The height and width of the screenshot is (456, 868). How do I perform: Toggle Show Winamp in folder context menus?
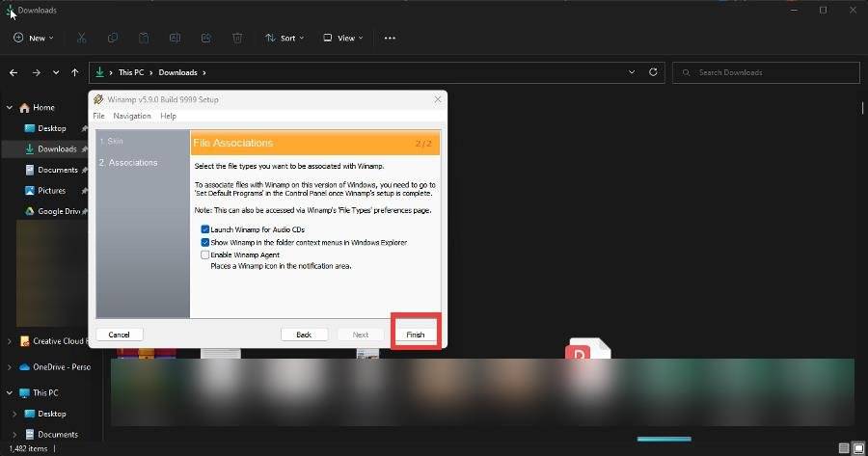204,242
